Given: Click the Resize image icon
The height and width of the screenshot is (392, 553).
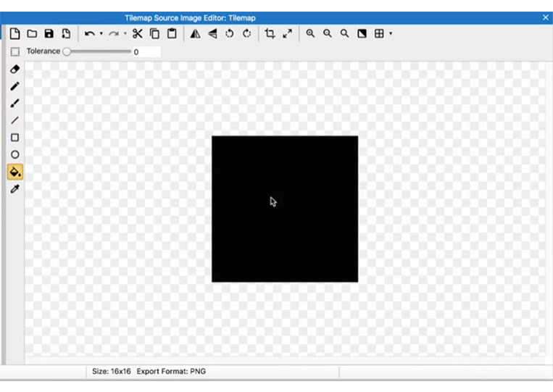Looking at the screenshot, I should [x=288, y=33].
